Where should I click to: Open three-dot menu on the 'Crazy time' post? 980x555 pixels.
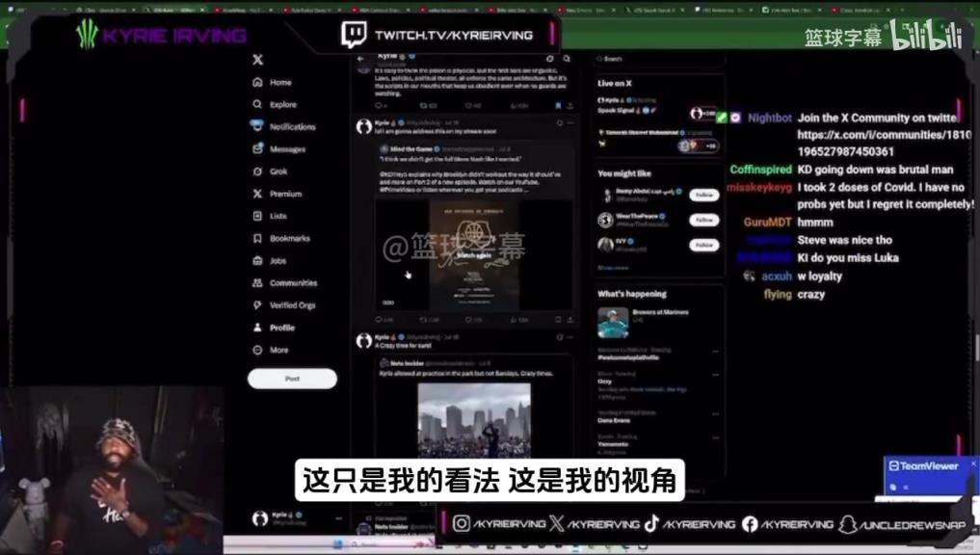pyautogui.click(x=571, y=339)
